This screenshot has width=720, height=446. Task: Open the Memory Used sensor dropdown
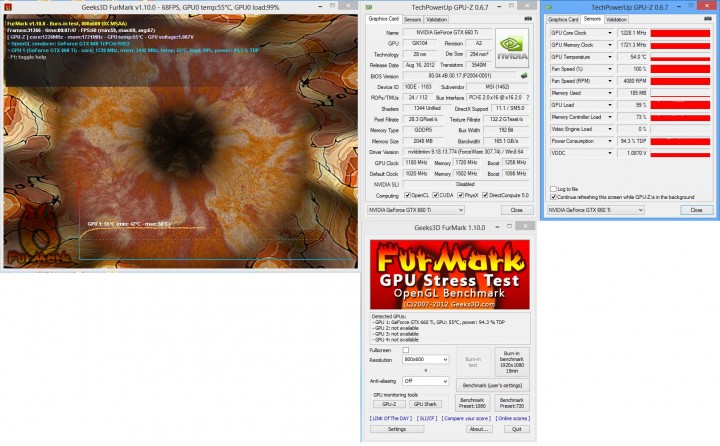tap(610, 93)
